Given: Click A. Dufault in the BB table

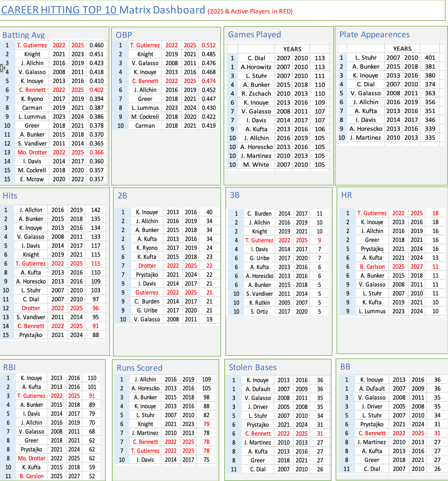Looking at the screenshot, I should [x=372, y=389].
